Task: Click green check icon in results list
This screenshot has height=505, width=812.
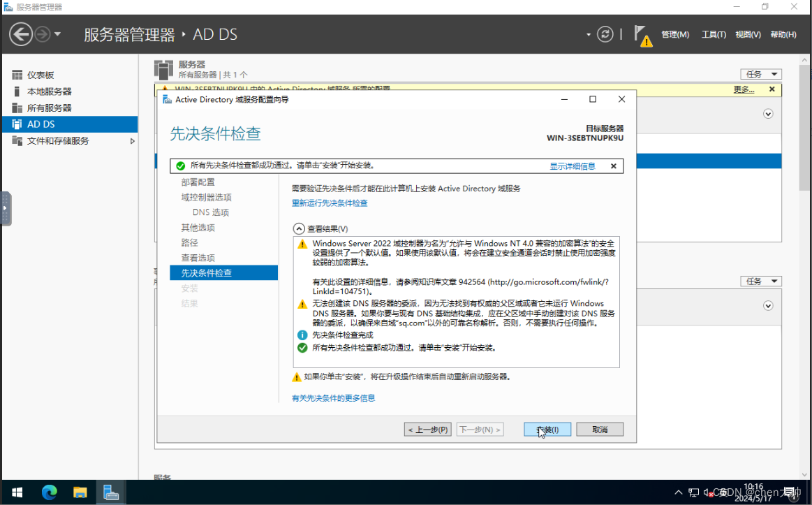Action: tap(302, 348)
